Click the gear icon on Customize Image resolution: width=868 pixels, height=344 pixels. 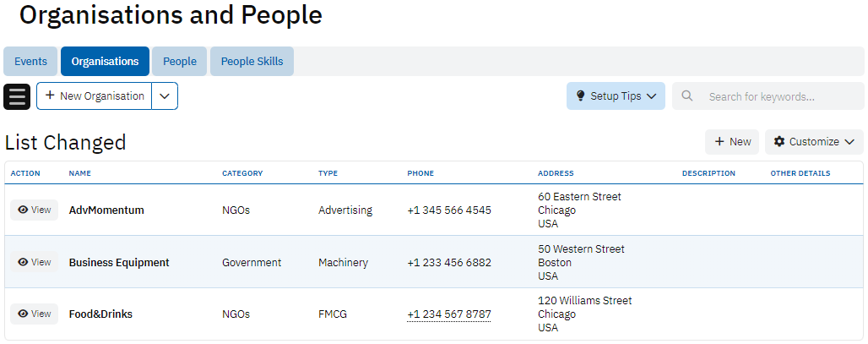click(x=779, y=142)
